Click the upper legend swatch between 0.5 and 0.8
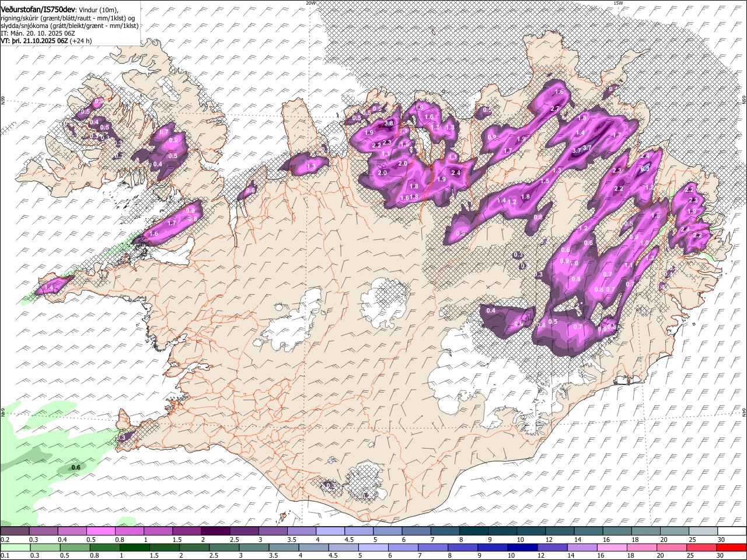 click(x=100, y=531)
